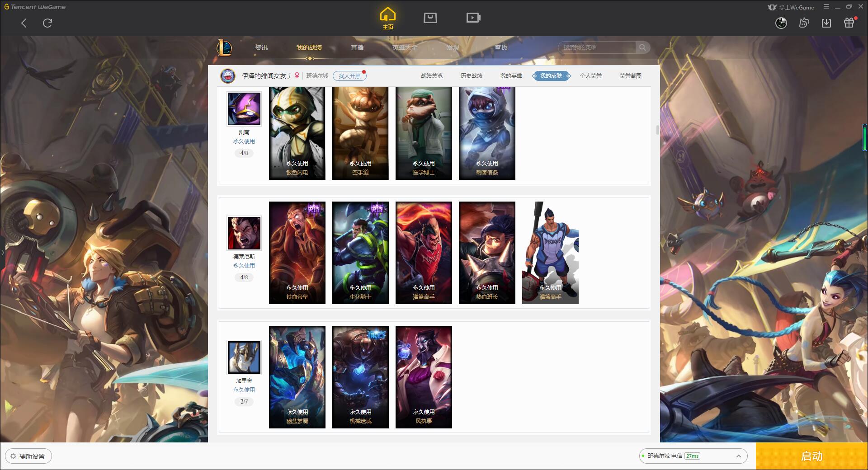
Task: Click the skin list scrollbar thumb
Action: [657, 130]
